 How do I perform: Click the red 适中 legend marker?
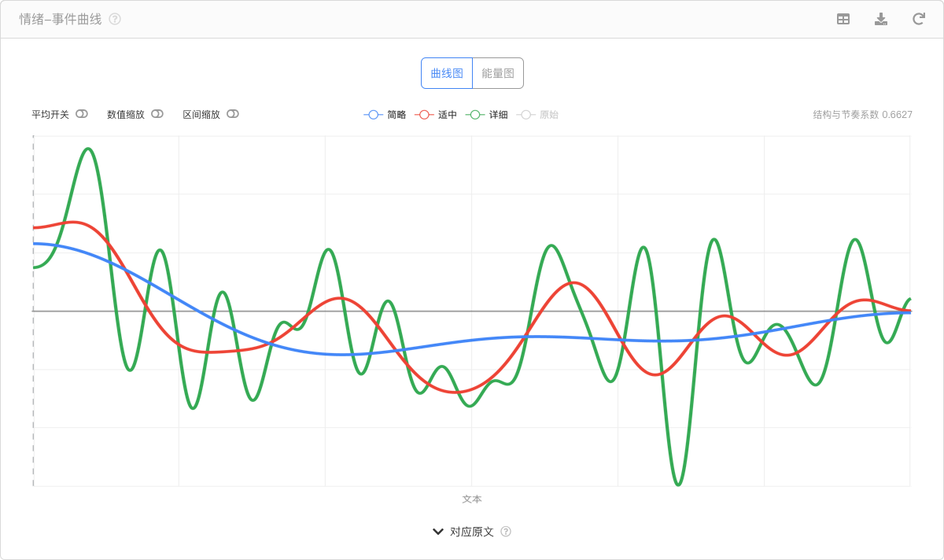coord(424,115)
